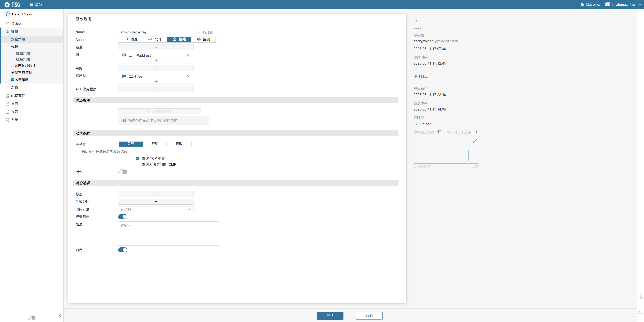644x322 pixels.
Task: Click the TSG logo icon
Action: tap(7, 5)
